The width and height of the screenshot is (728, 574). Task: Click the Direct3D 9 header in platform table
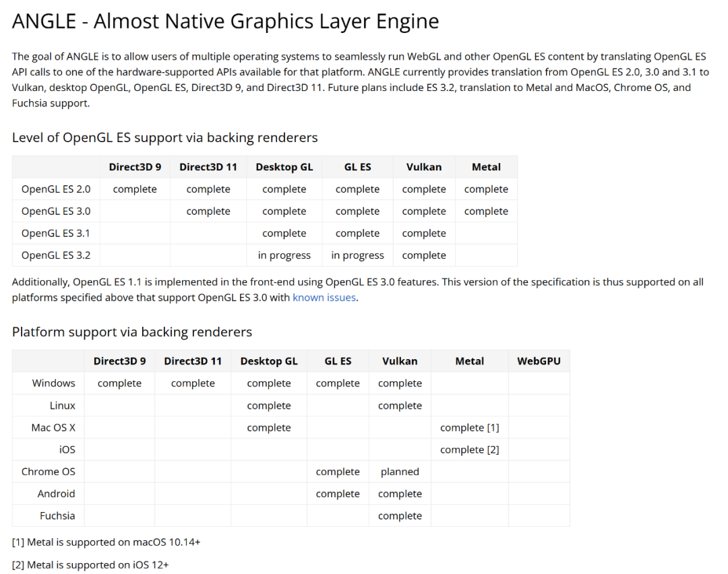tap(120, 361)
